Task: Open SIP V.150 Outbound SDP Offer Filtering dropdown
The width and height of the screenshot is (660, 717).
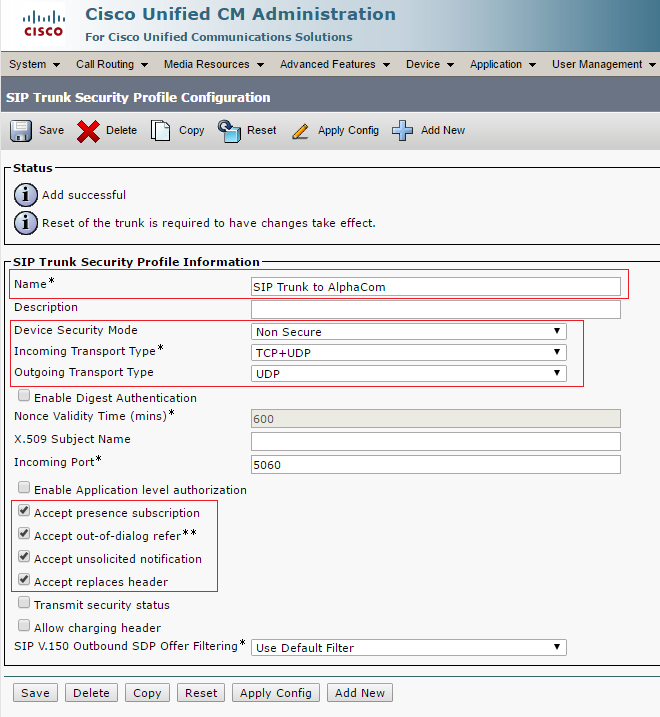Action: [x=408, y=647]
